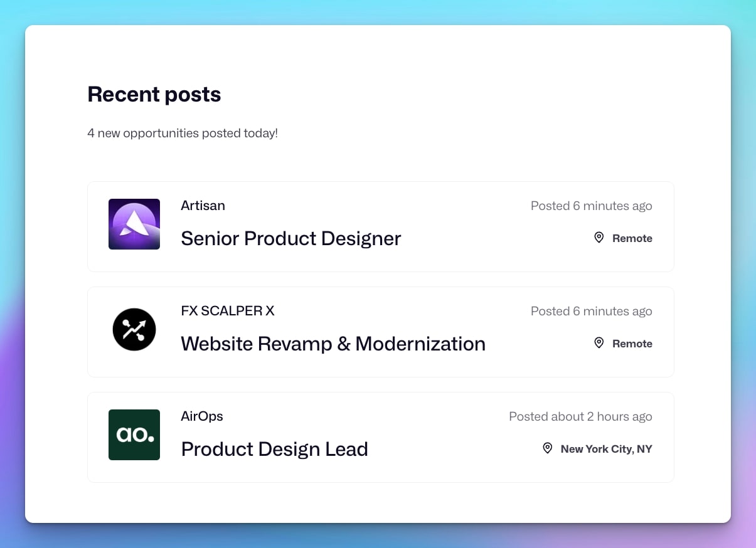Click "Posted about 2 hours ago" timestamp
Viewport: 756px width, 548px height.
[580, 416]
